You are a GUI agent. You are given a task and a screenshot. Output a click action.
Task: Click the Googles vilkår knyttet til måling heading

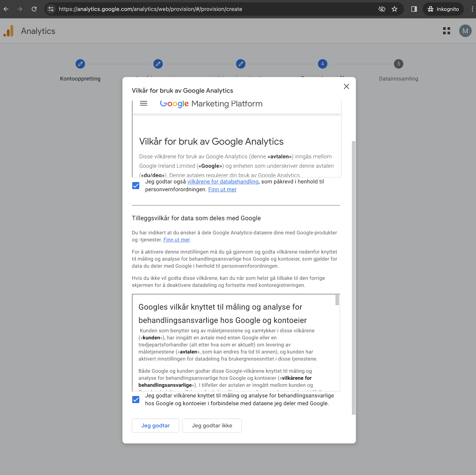tap(223, 314)
